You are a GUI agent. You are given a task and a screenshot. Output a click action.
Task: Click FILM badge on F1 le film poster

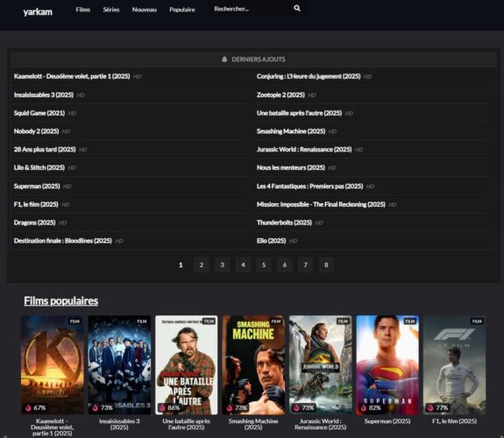[477, 321]
